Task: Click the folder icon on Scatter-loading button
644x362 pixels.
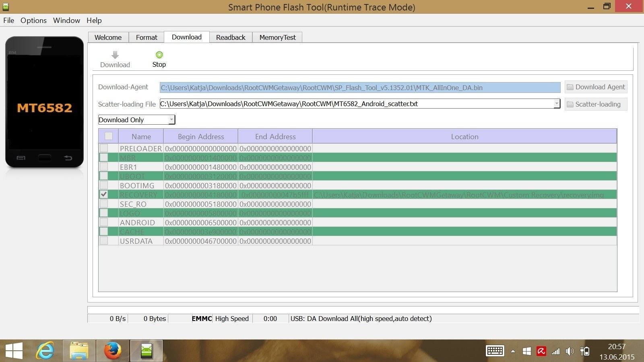Action: click(570, 105)
